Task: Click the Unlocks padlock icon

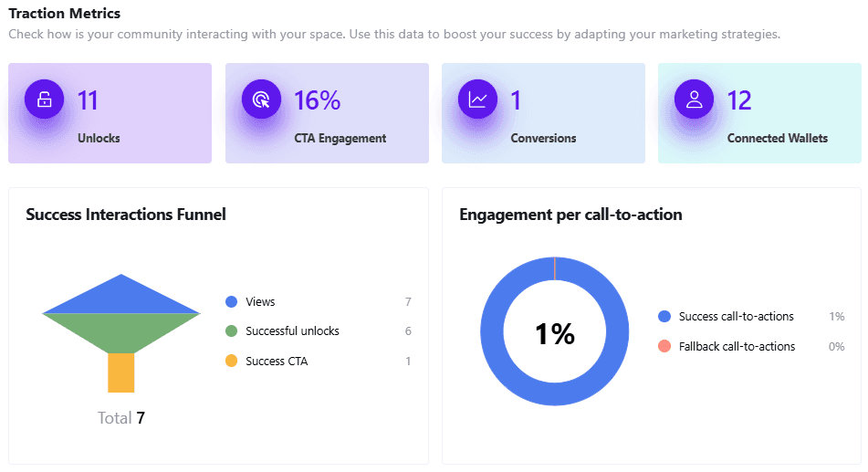Action: [44, 100]
